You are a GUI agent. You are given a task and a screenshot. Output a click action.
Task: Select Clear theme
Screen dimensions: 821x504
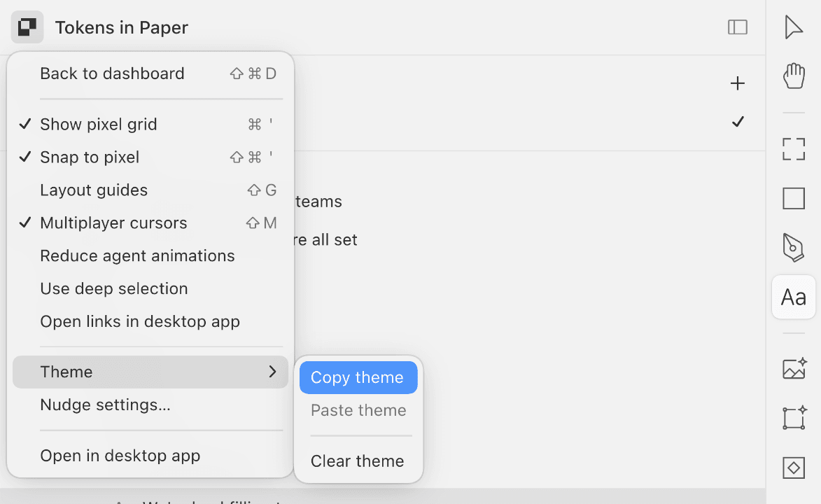coord(358,461)
